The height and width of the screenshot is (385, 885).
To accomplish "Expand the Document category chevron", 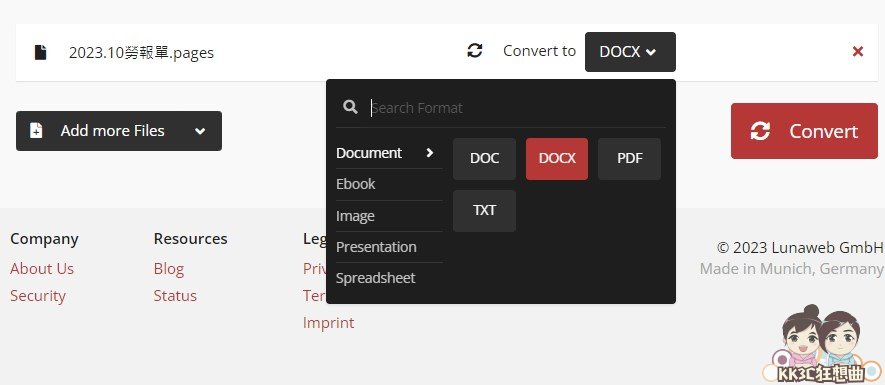I will pos(430,152).
